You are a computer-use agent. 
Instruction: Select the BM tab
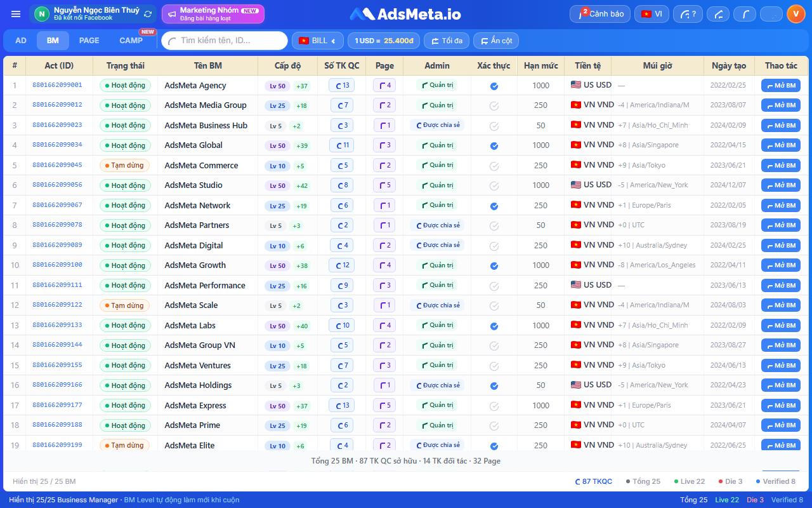(x=53, y=41)
